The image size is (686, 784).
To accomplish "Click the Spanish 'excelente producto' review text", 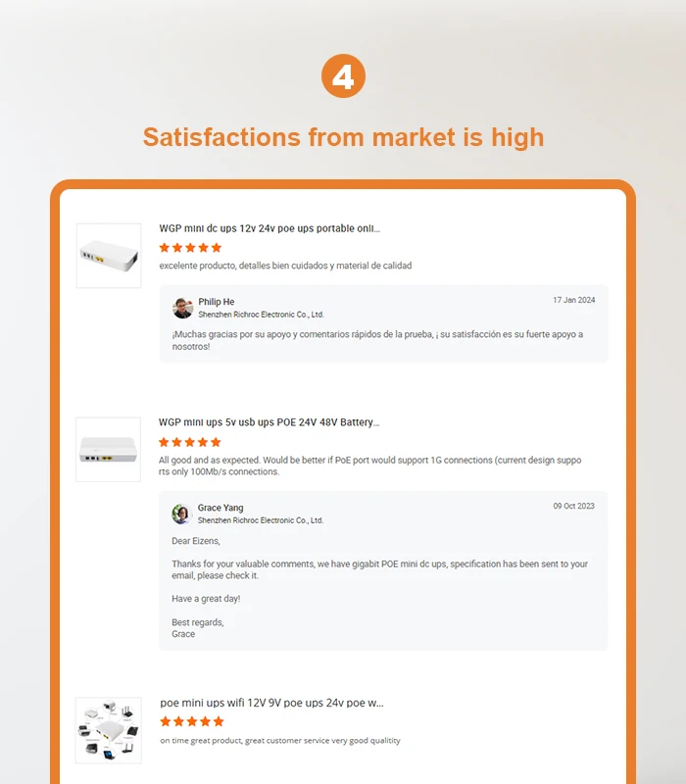I will (x=285, y=266).
